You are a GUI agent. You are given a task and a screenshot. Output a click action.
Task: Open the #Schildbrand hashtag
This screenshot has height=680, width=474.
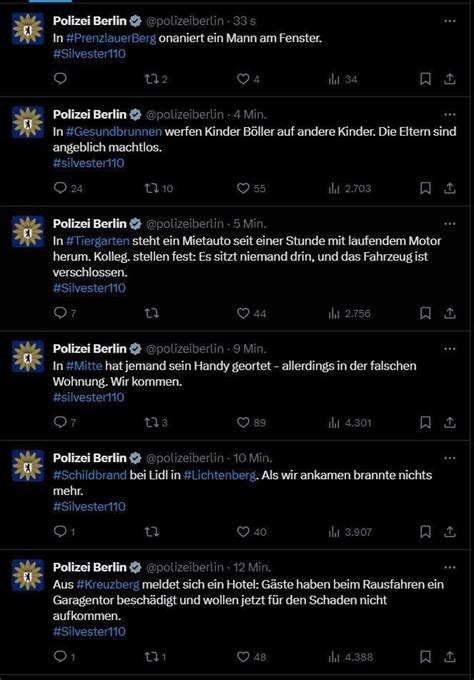[90, 475]
